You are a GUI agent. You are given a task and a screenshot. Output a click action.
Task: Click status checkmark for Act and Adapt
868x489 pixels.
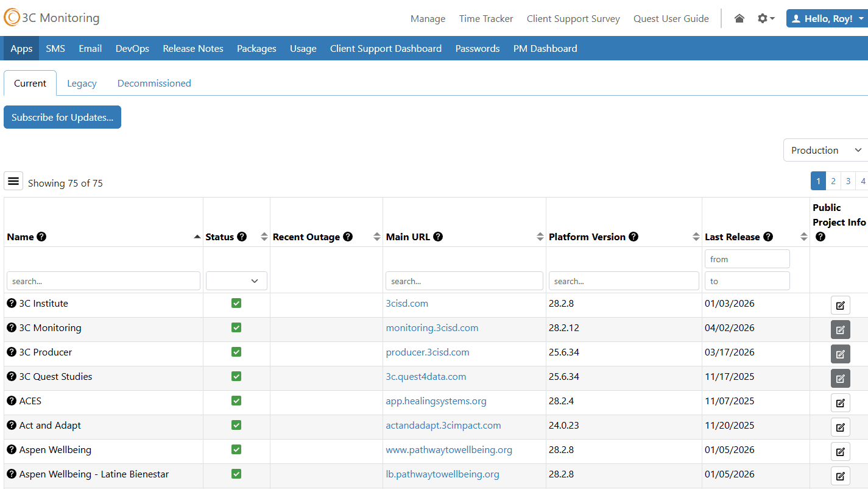(x=236, y=425)
